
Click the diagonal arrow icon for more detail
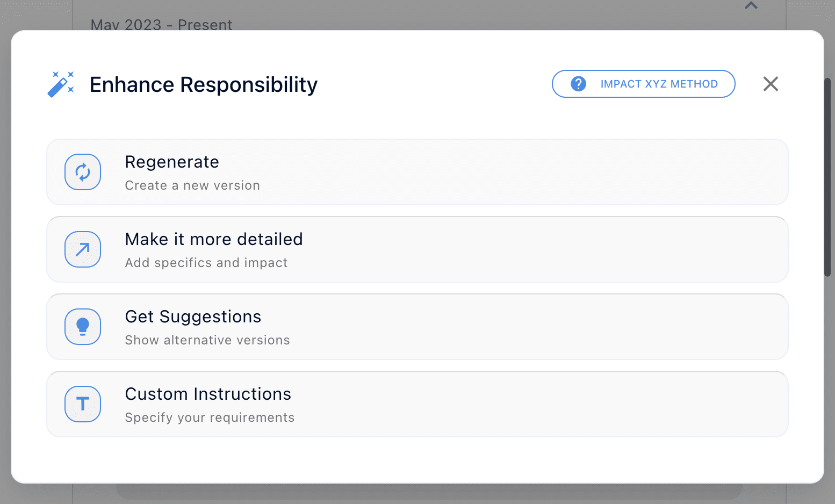pyautogui.click(x=83, y=249)
